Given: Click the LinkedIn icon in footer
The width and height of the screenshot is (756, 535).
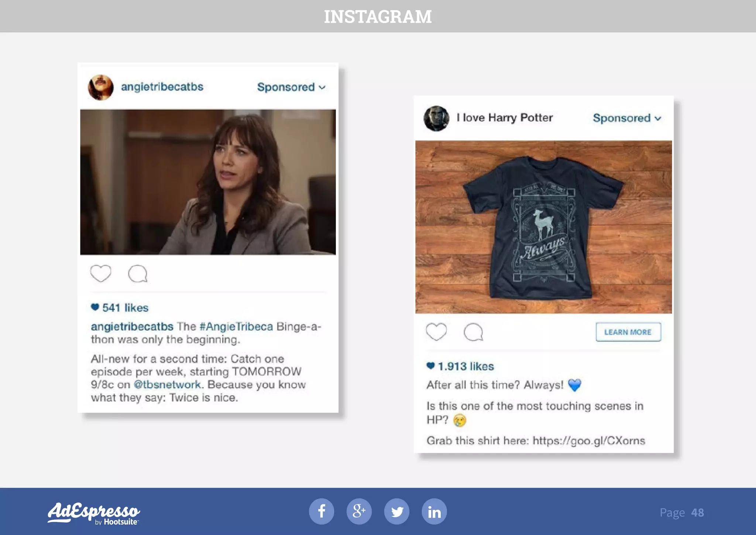Looking at the screenshot, I should (x=434, y=511).
